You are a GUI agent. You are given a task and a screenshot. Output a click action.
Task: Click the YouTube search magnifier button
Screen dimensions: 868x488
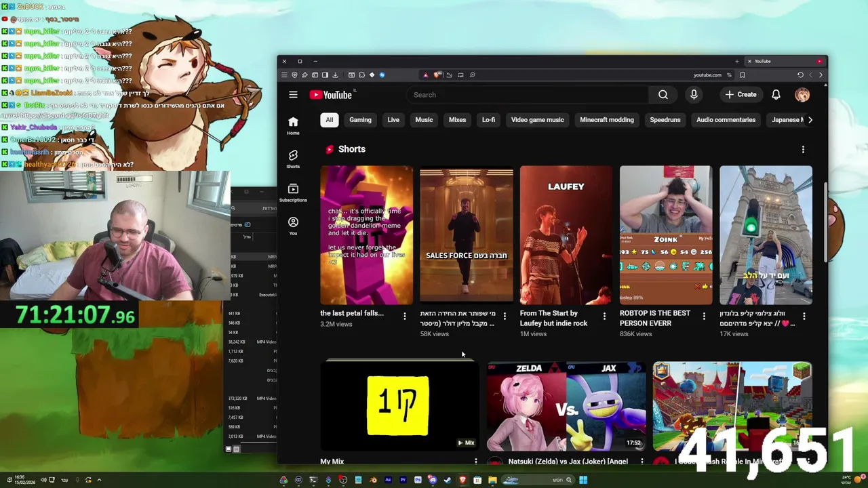click(x=663, y=95)
